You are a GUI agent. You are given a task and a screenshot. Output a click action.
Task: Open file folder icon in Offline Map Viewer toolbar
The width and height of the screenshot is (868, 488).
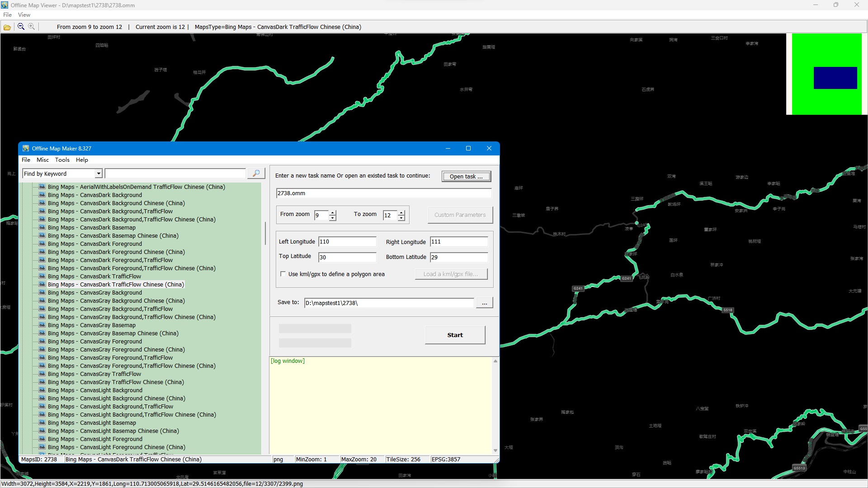(x=7, y=27)
